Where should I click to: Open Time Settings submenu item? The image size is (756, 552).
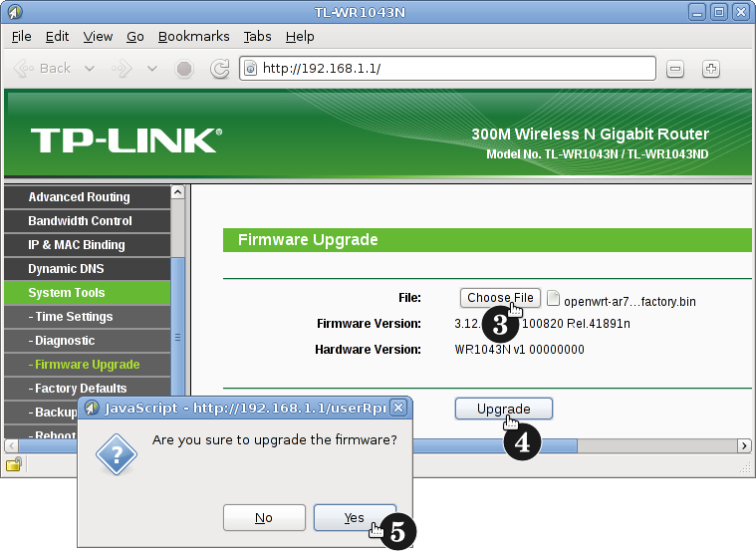point(87,317)
